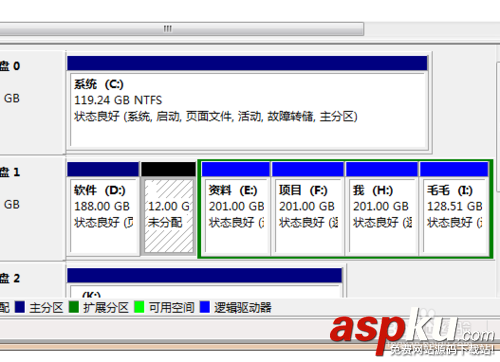Click the black header bar above unallocated space
Image resolution: width=500 pixels, height=362 pixels.
pos(169,169)
